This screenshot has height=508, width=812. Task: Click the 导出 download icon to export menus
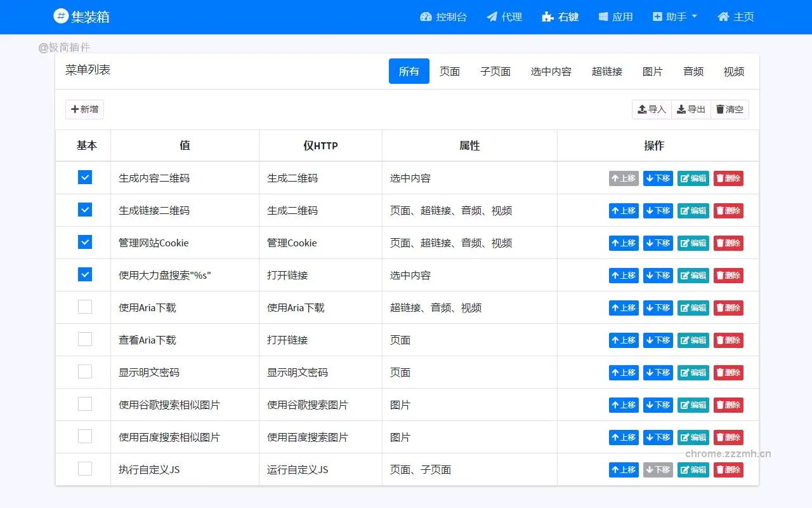(682, 109)
